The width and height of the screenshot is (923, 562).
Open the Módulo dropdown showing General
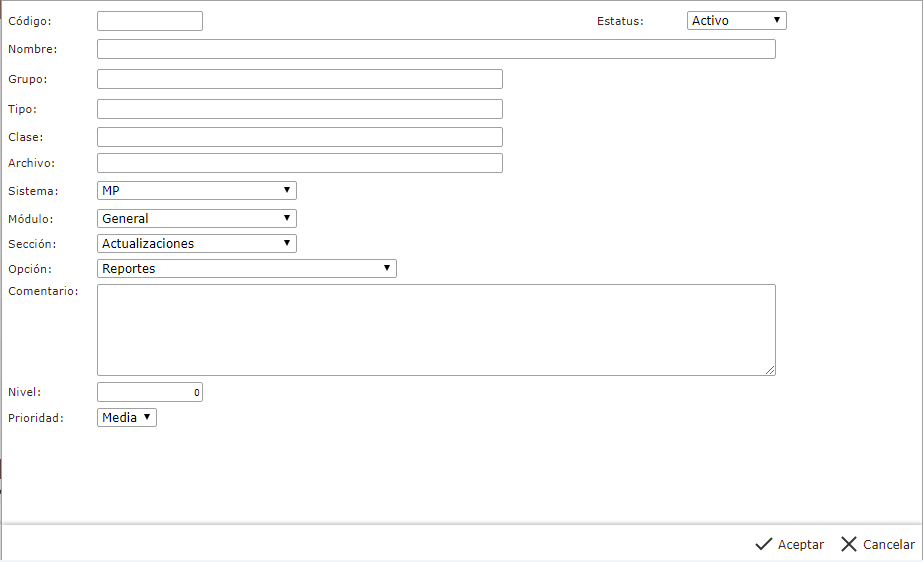point(197,218)
